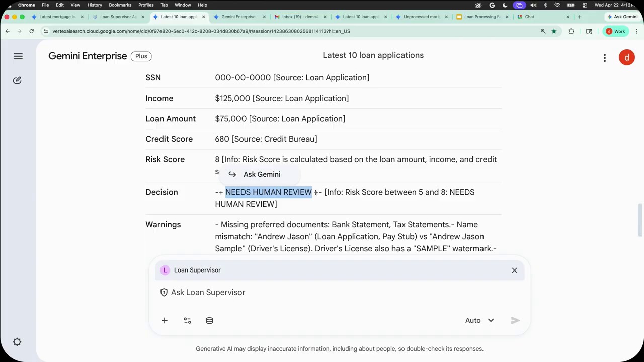Open the tools tuning icon in prompt box

coord(187,320)
